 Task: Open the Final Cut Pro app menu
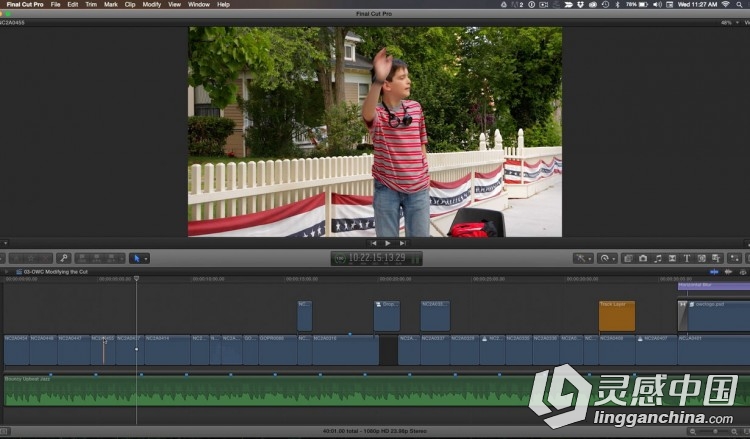click(x=25, y=4)
